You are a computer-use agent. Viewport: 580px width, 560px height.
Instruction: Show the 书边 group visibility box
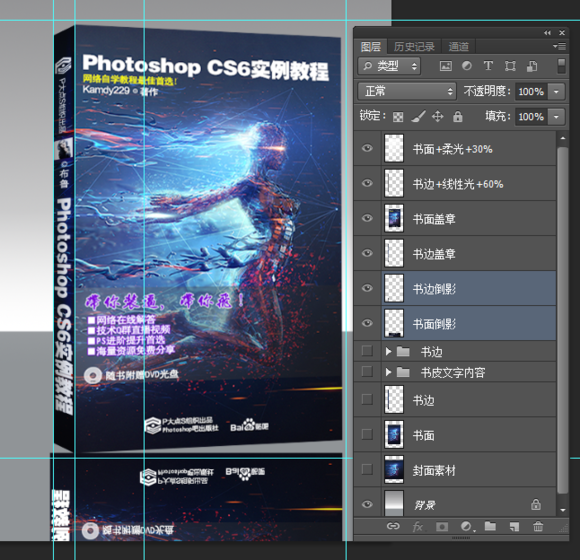pos(367,351)
